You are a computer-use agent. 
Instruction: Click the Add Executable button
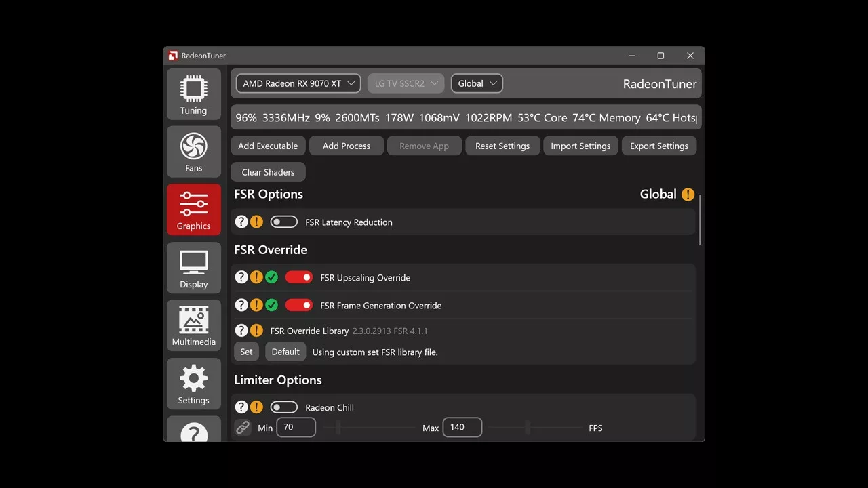click(268, 146)
